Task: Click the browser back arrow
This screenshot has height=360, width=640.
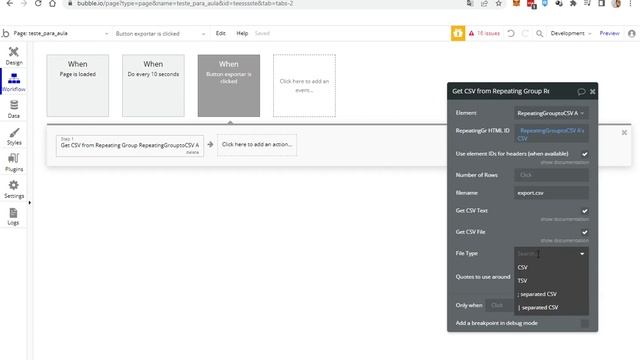Action: pos(9,3)
